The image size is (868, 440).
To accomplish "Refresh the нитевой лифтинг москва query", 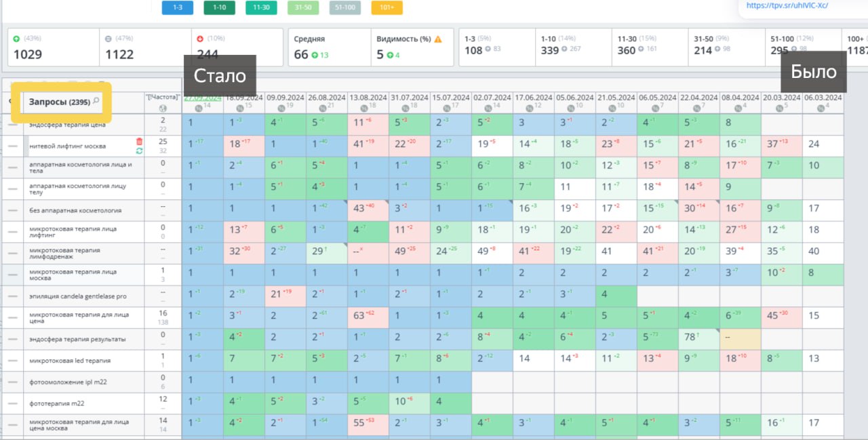I will pyautogui.click(x=139, y=151).
